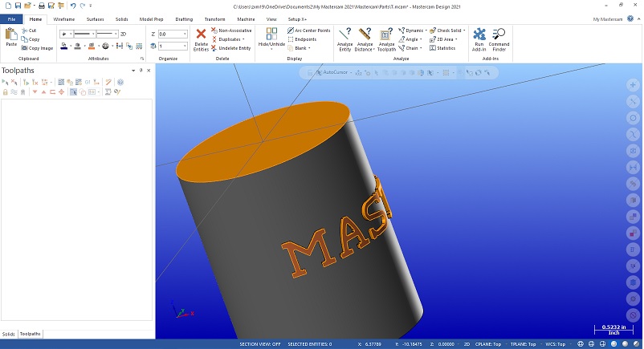Viewport: 644px width, 349px height.
Task: Click the Analyze Entity icon
Action: coord(345,34)
